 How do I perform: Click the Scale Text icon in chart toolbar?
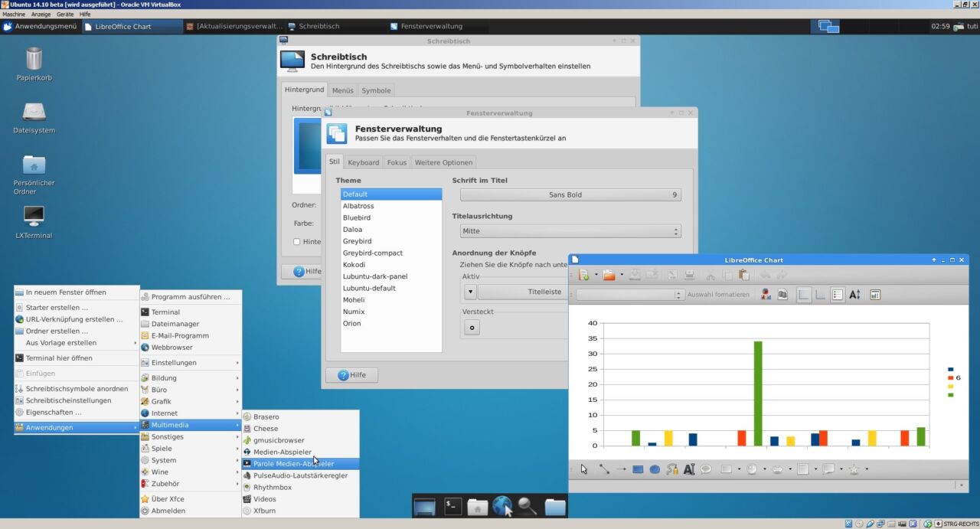pyautogui.click(x=854, y=294)
